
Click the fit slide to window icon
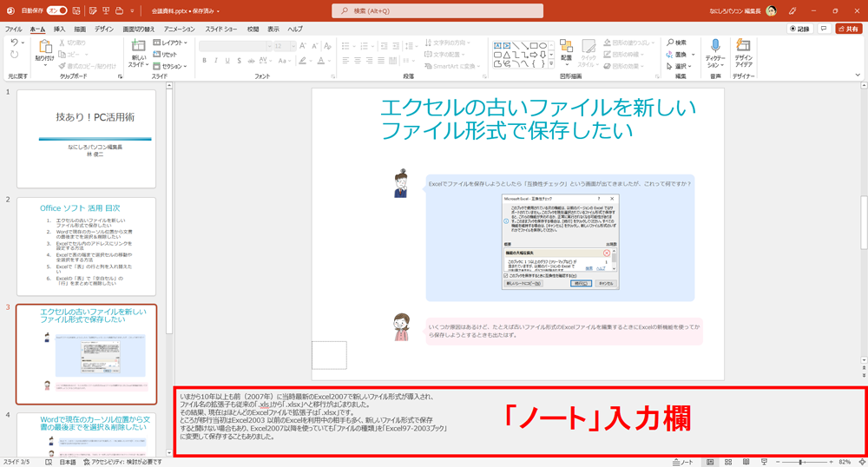pyautogui.click(x=862, y=462)
